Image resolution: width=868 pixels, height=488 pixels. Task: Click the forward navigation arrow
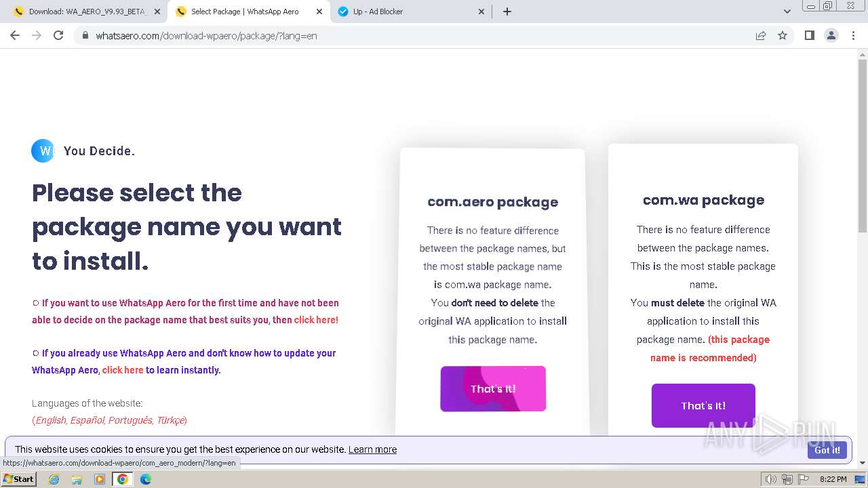[37, 35]
